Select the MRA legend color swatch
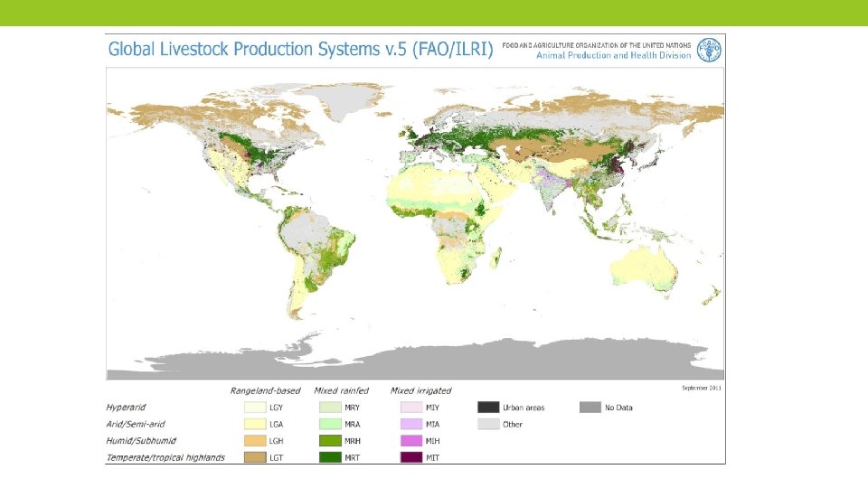Image resolution: width=868 pixels, height=488 pixels. click(330, 424)
